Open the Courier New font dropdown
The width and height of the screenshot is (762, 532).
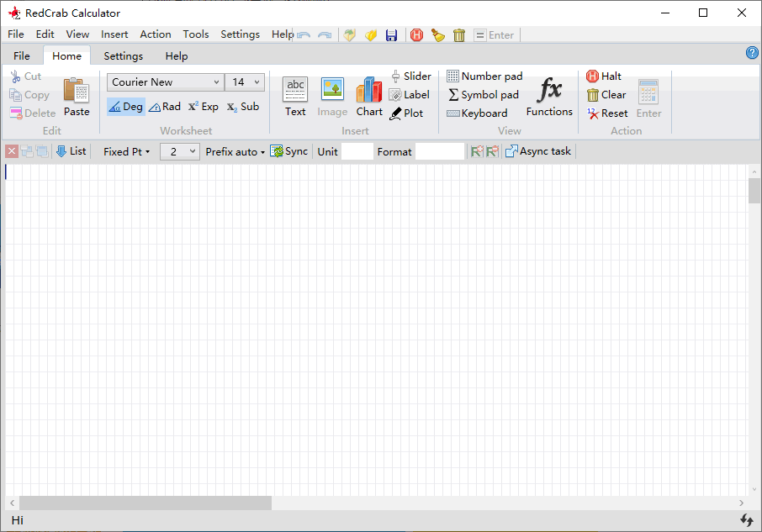pos(166,82)
